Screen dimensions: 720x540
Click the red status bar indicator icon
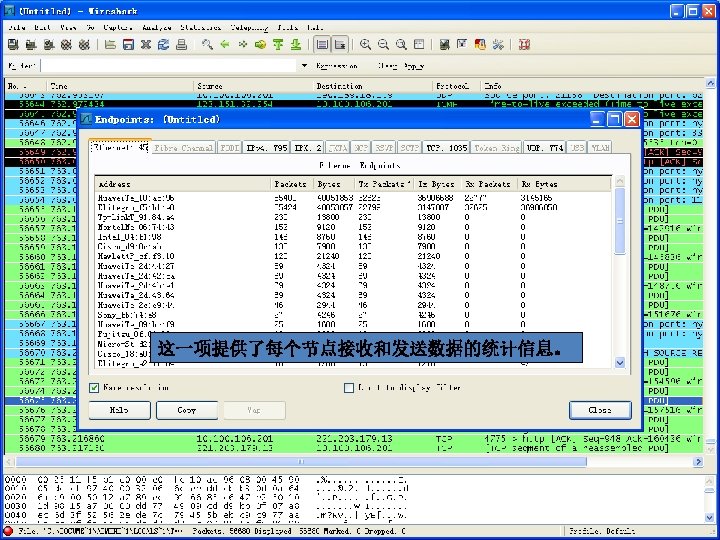pos(9,531)
